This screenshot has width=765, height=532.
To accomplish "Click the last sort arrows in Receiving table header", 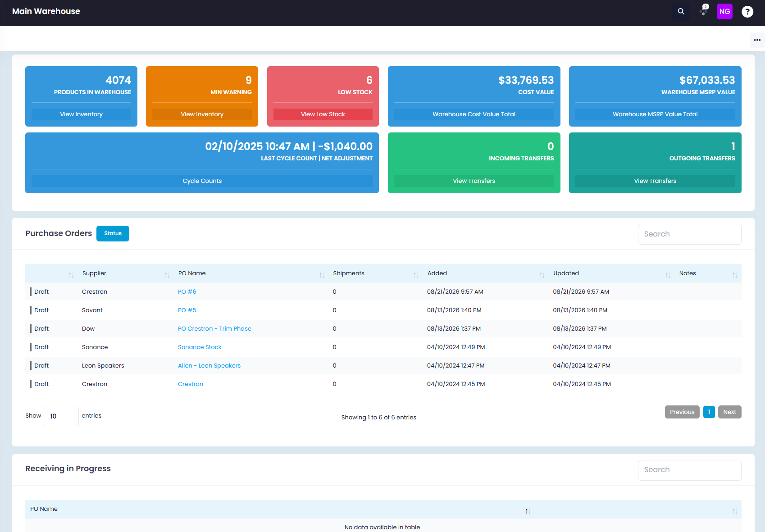I will pos(735,511).
